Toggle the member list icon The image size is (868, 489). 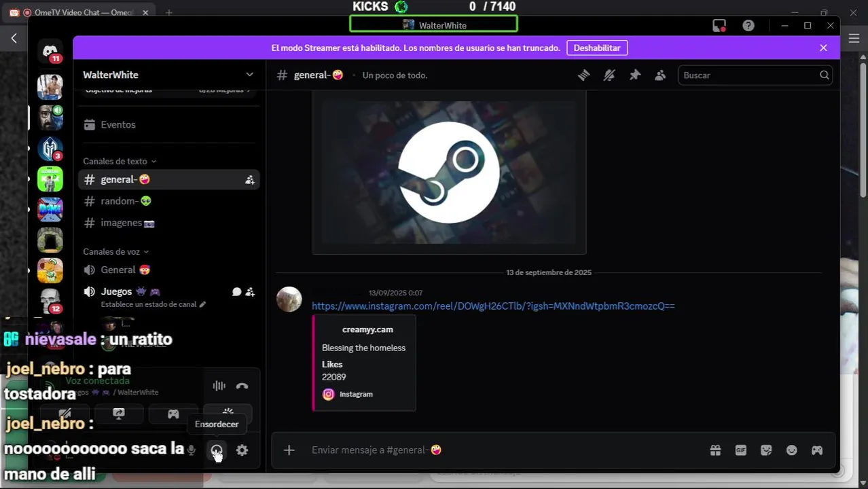click(x=660, y=75)
